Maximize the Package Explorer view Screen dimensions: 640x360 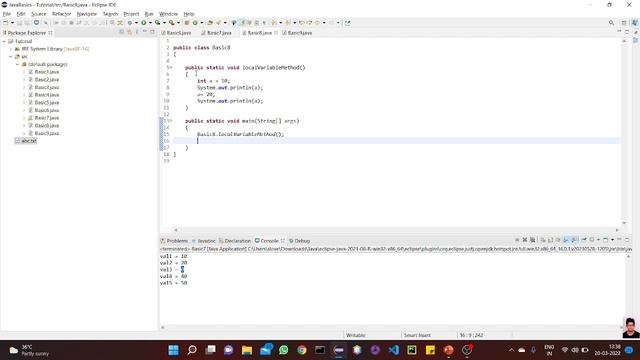click(152, 32)
